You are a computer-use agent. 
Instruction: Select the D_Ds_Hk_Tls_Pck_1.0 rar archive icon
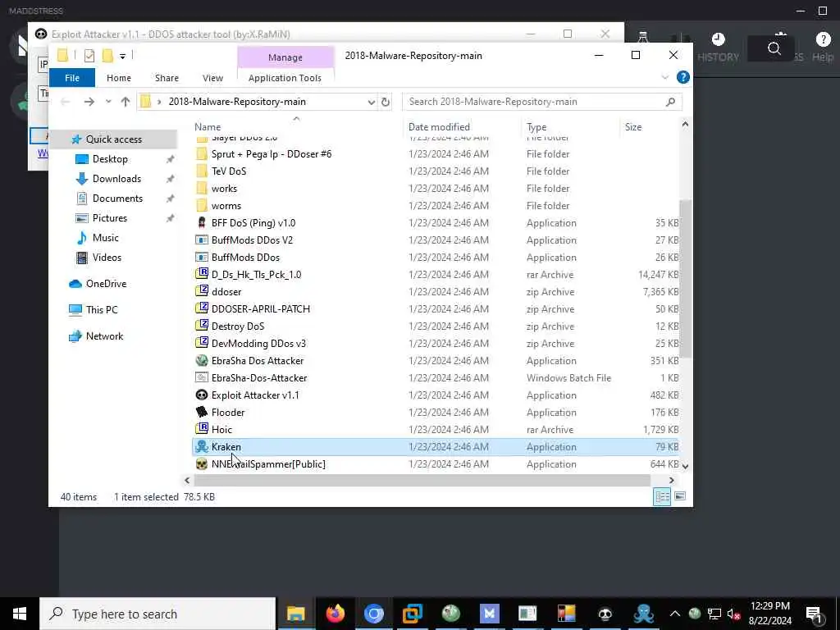pyautogui.click(x=202, y=274)
